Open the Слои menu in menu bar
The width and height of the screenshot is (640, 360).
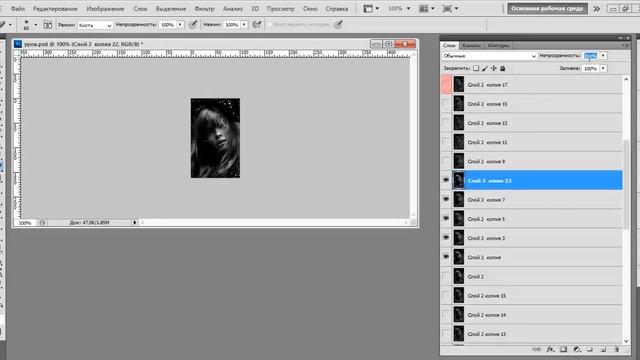tap(140, 9)
